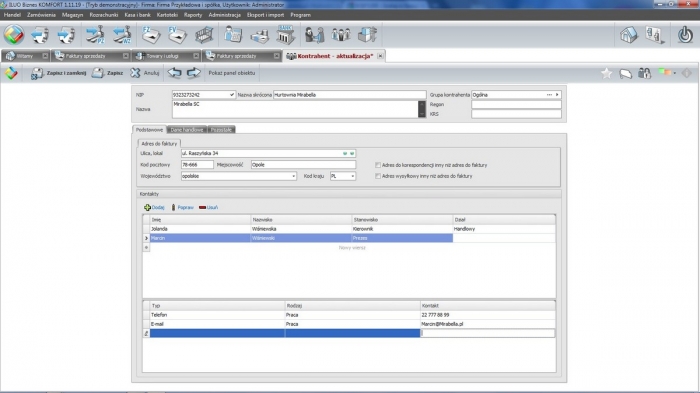Click the binoculars search icon

(644, 73)
